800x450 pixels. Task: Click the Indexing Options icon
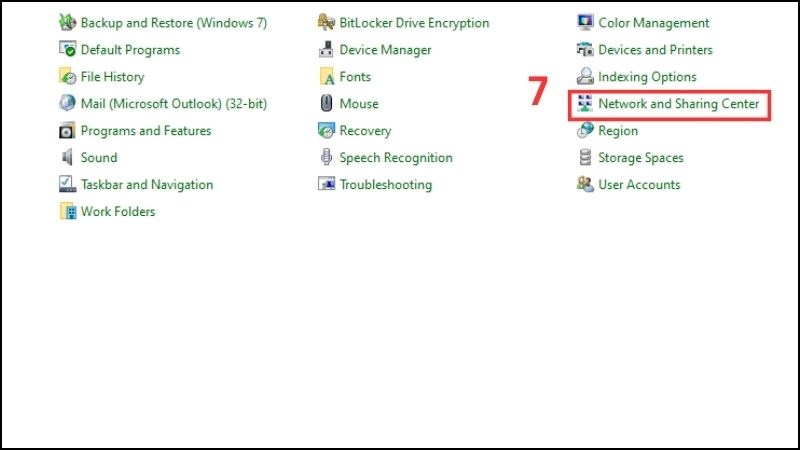585,77
